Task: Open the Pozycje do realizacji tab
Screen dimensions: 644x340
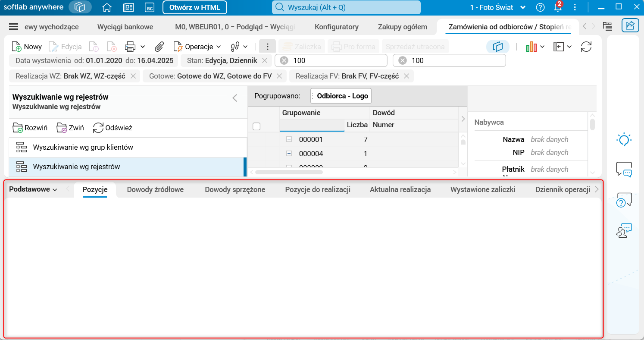Action: pyautogui.click(x=318, y=189)
